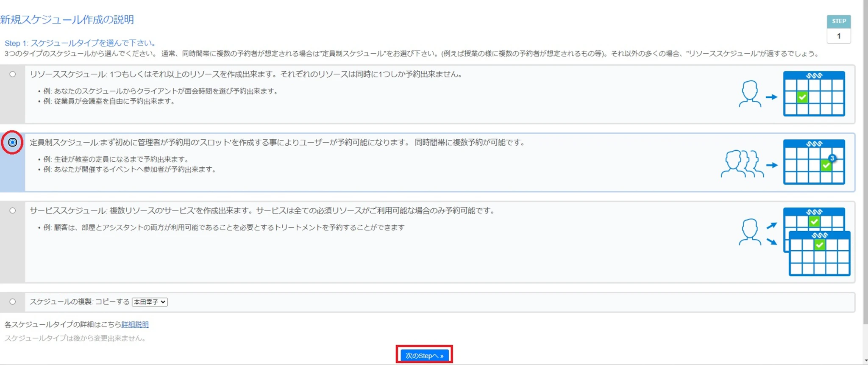Choose the スケジュールの複製 radio option
Image resolution: width=868 pixels, height=365 pixels.
(x=13, y=301)
